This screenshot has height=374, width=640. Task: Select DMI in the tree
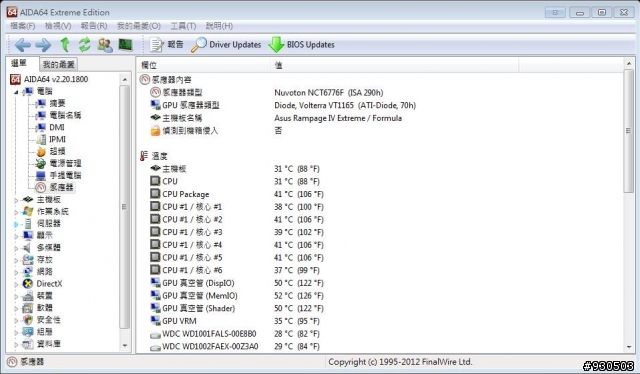pos(57,127)
